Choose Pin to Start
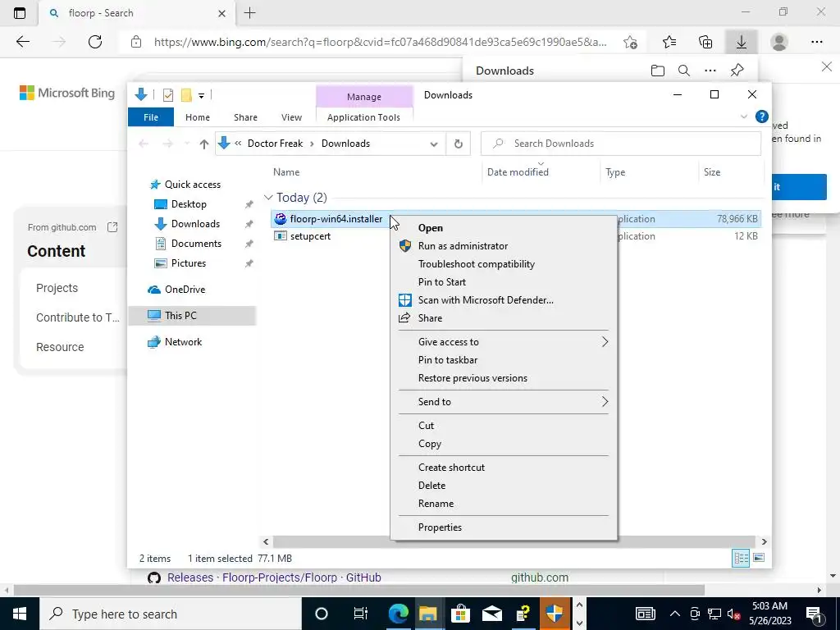Image resolution: width=840 pixels, height=630 pixels. (503, 282)
